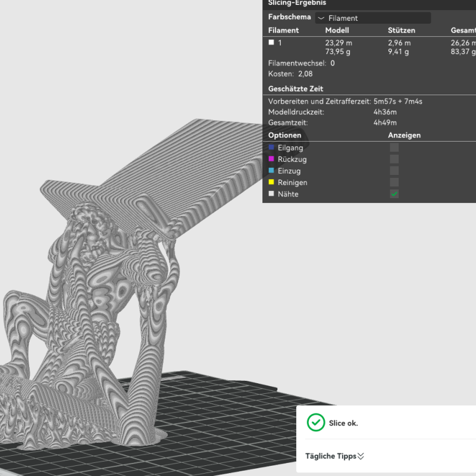The height and width of the screenshot is (476, 476).
Task: Click the Optionen section header
Action: (284, 135)
